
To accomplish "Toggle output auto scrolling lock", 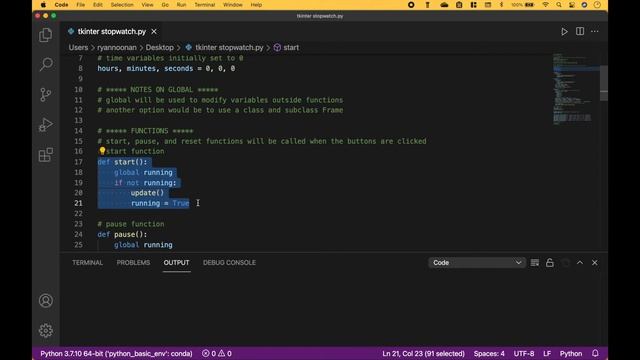I will 550,262.
